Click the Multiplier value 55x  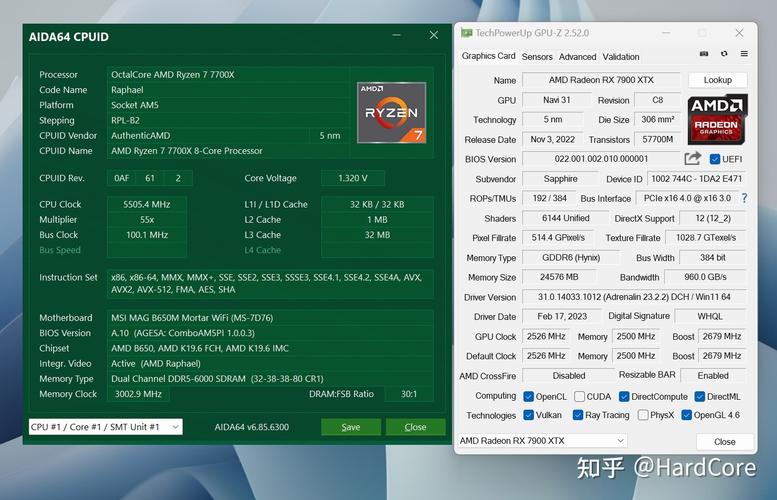(x=147, y=220)
